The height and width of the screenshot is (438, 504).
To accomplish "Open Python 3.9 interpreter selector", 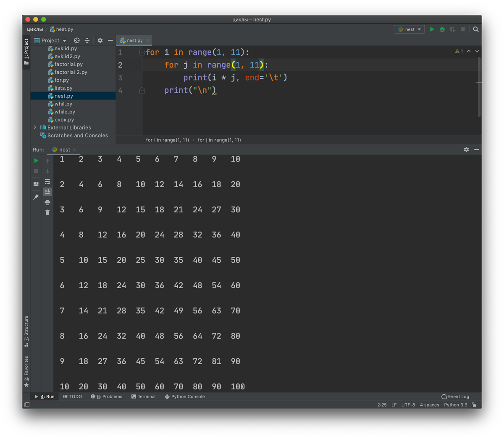I will (456, 405).
